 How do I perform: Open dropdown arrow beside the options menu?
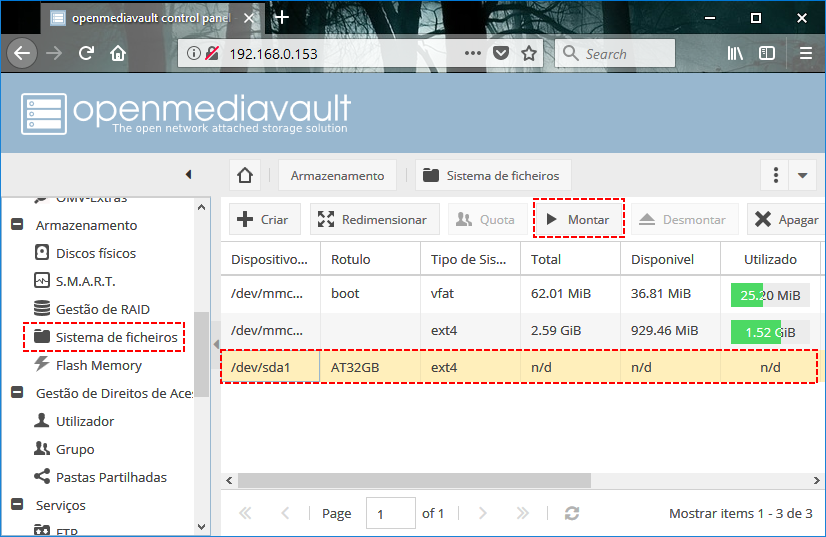[803, 175]
